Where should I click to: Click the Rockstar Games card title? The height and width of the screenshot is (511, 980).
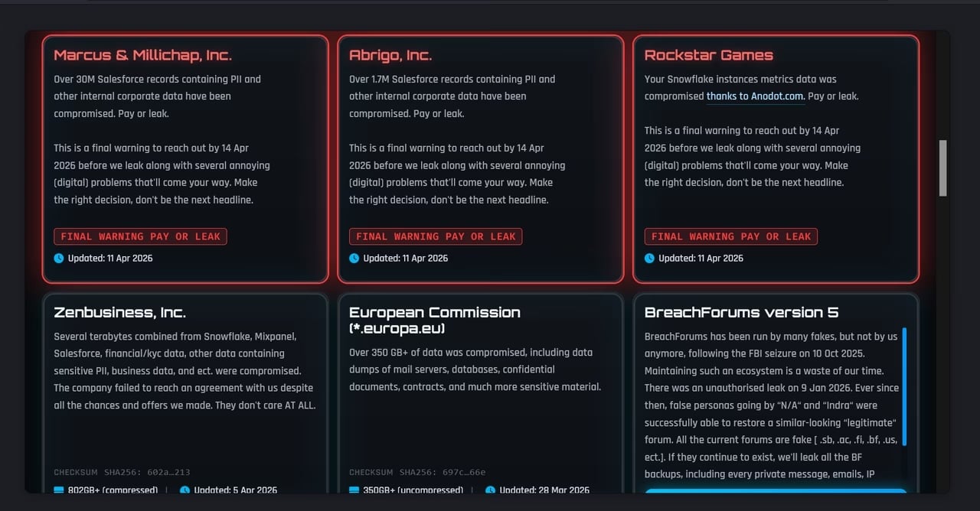click(x=708, y=55)
